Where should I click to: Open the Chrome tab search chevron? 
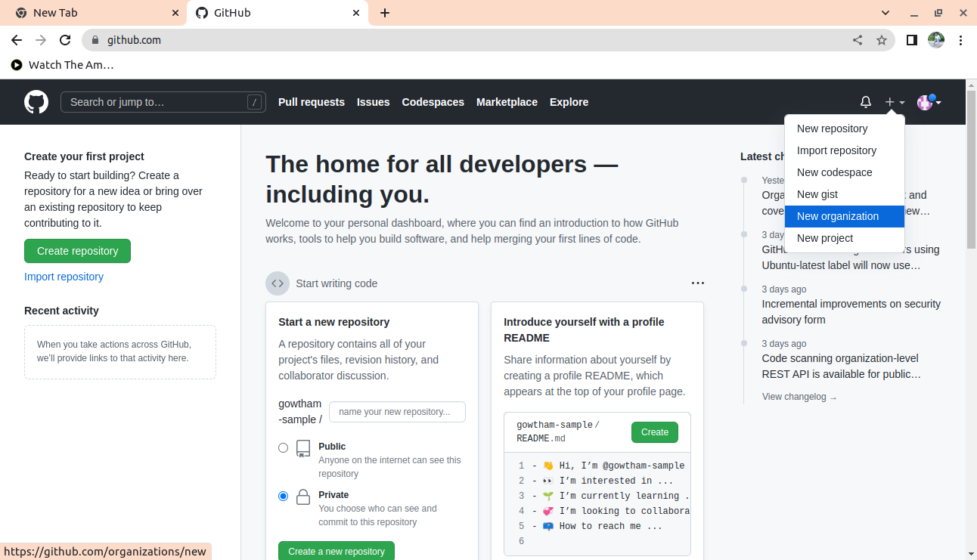(x=886, y=13)
